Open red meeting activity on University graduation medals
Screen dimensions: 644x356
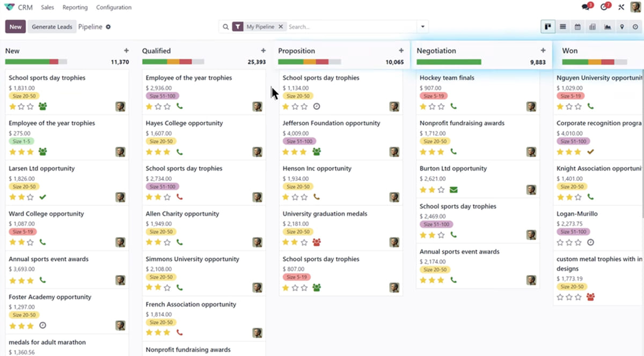[x=317, y=242]
